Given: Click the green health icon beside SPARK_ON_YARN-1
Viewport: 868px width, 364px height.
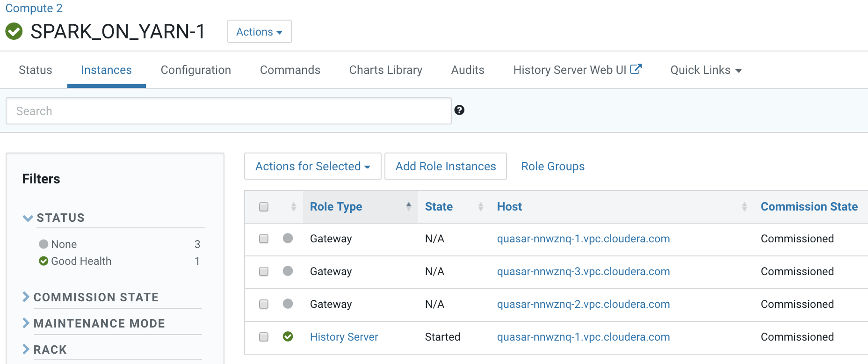Looking at the screenshot, I should coord(14,31).
